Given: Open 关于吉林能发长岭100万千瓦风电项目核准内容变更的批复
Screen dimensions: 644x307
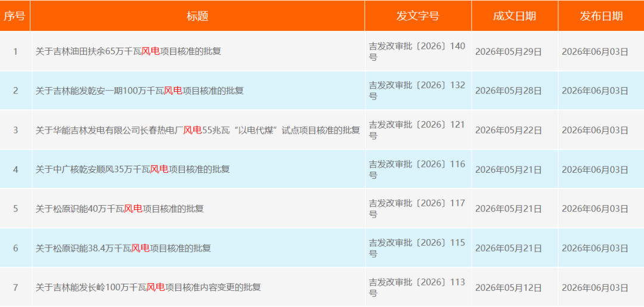Looking at the screenshot, I should click(x=148, y=287).
